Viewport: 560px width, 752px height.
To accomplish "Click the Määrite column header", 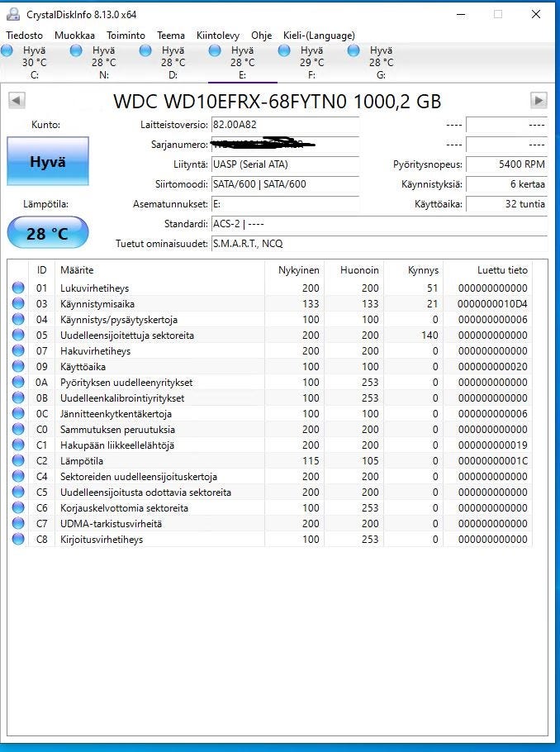I will [159, 270].
